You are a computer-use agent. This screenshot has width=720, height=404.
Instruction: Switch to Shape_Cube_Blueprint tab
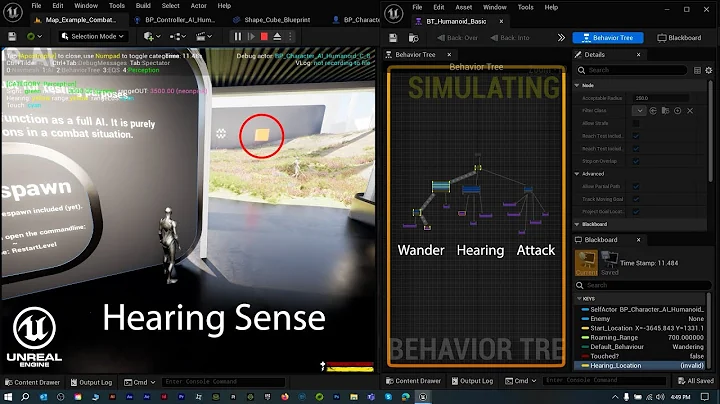click(272, 20)
